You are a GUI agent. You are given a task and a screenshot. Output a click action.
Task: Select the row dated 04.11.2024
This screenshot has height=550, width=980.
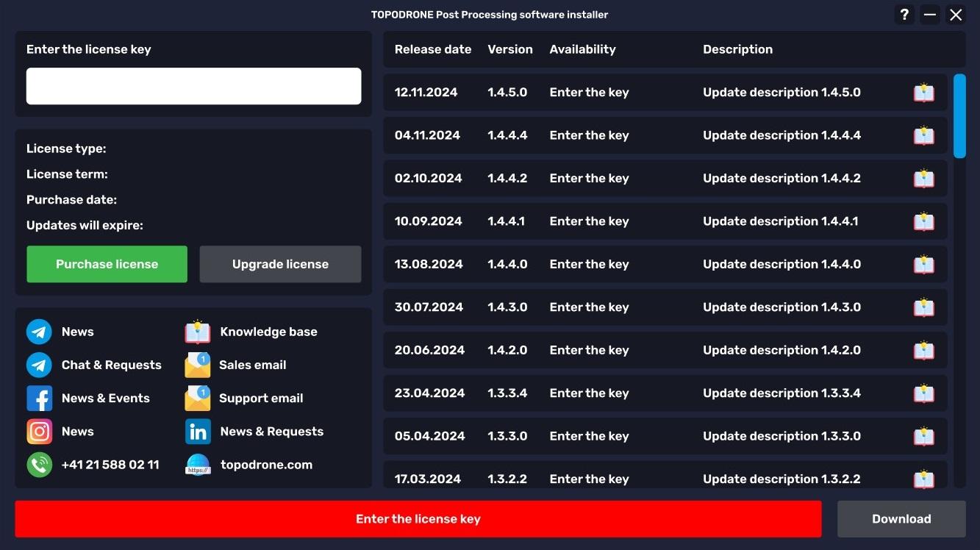(x=665, y=135)
